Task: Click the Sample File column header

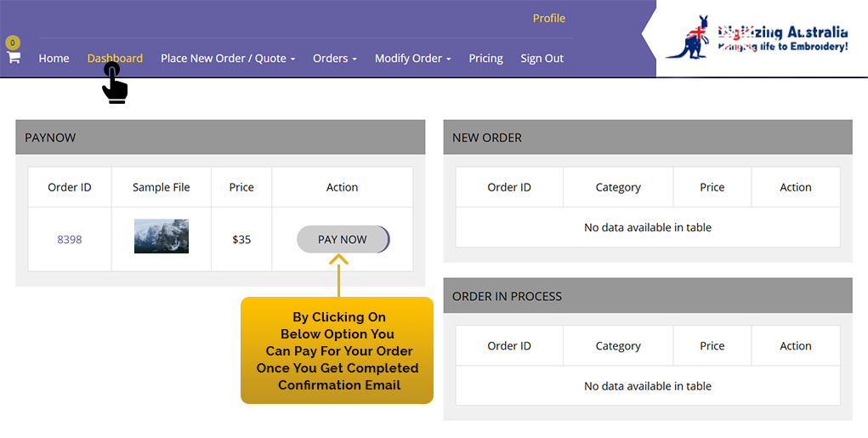Action: pyautogui.click(x=162, y=187)
